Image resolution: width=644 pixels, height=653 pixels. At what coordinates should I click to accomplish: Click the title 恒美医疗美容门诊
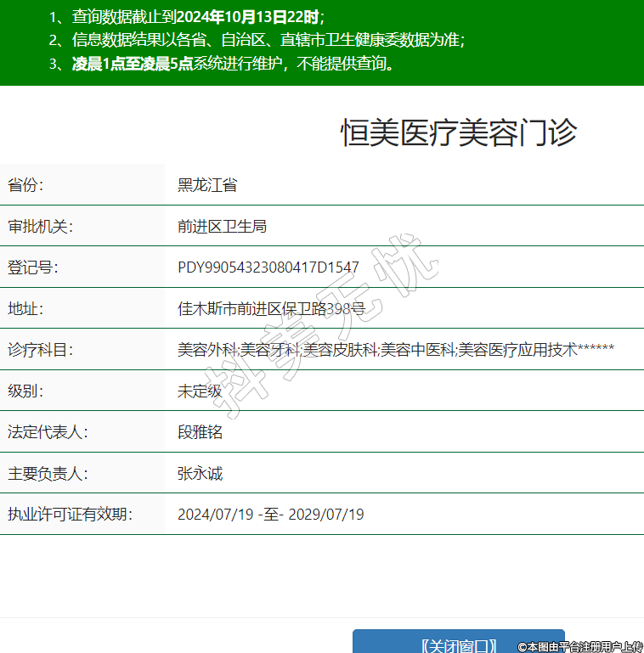pos(459,133)
